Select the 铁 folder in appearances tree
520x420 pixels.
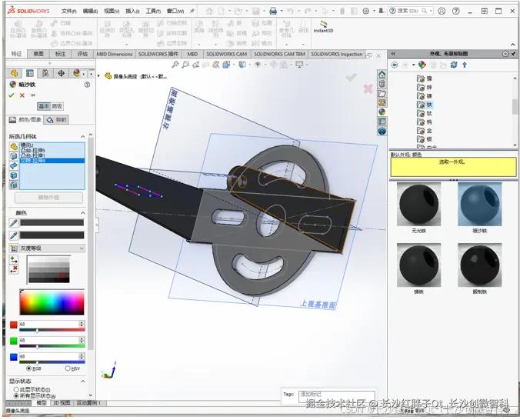point(425,105)
